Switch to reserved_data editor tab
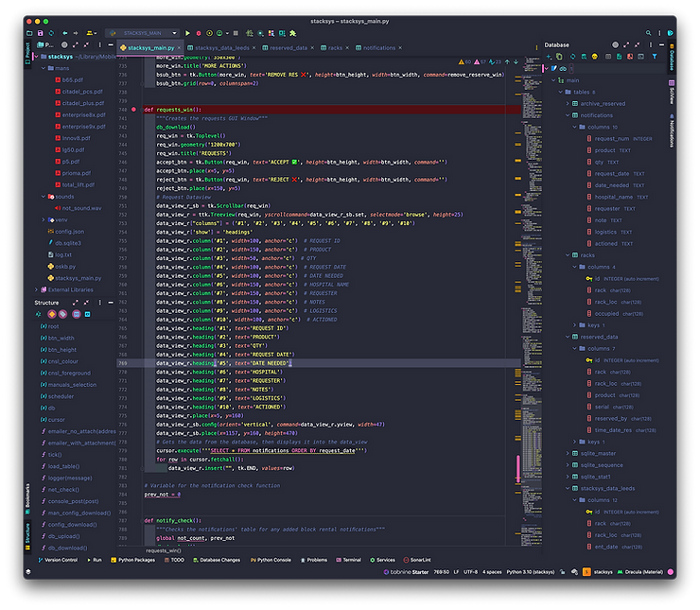The image size is (700, 610). pos(289,47)
